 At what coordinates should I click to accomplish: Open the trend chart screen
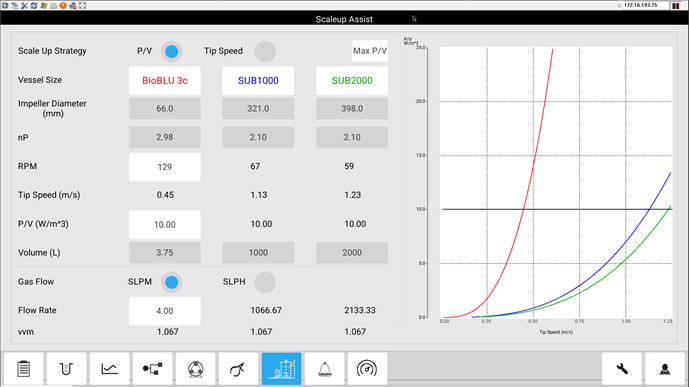pos(109,369)
